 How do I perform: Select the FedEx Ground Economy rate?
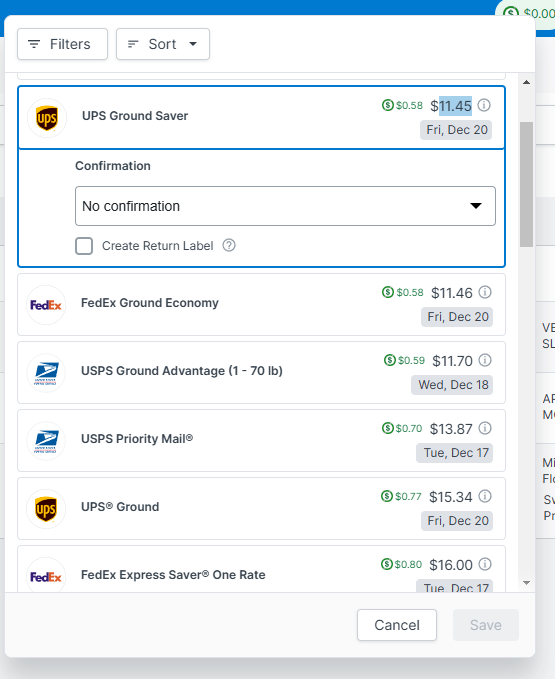click(261, 304)
